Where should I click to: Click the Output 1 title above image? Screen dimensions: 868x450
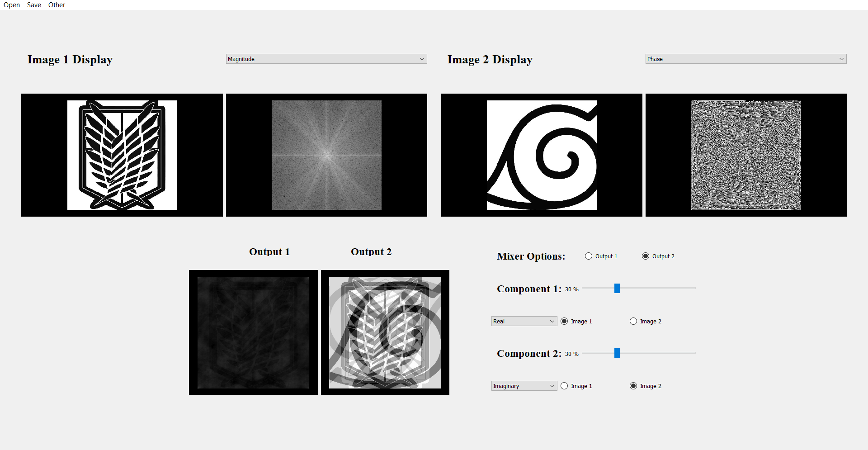pos(269,252)
